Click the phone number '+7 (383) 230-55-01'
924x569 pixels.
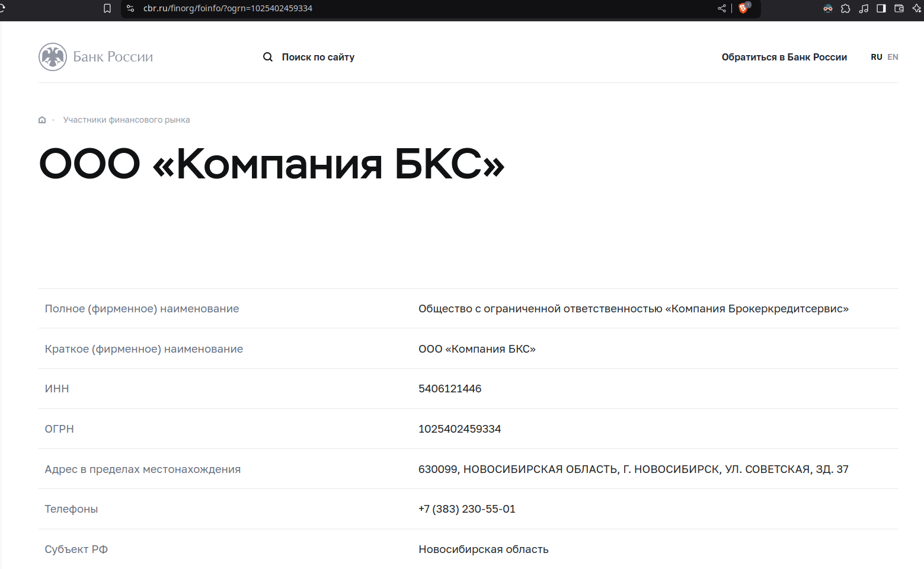(x=467, y=509)
